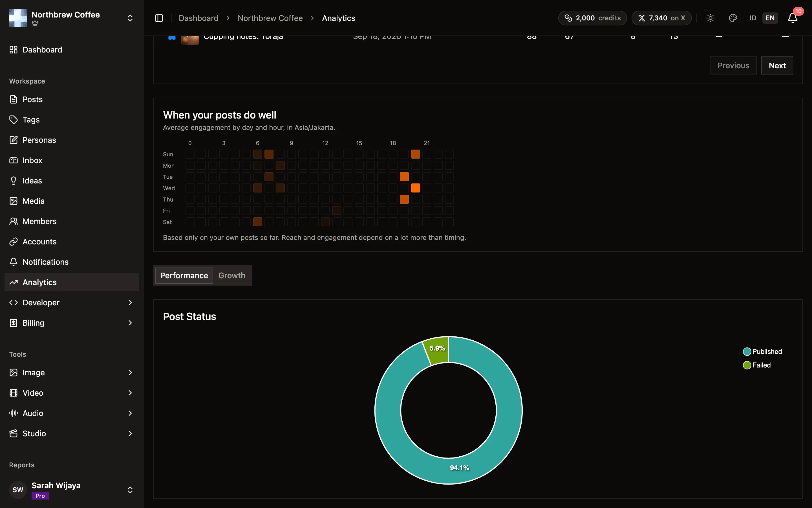Go to Dashboard breadcrumb
Viewport: 812px width, 508px height.
(198, 18)
